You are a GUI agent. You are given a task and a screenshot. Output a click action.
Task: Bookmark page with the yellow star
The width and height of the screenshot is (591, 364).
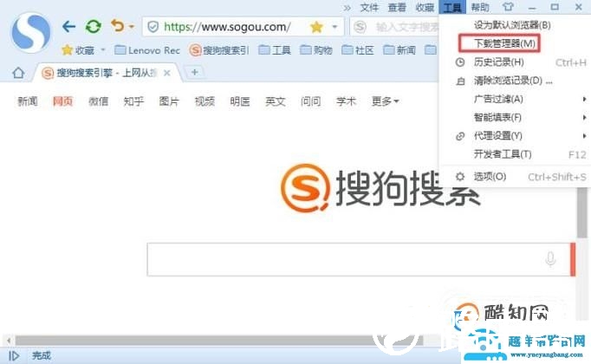[316, 27]
